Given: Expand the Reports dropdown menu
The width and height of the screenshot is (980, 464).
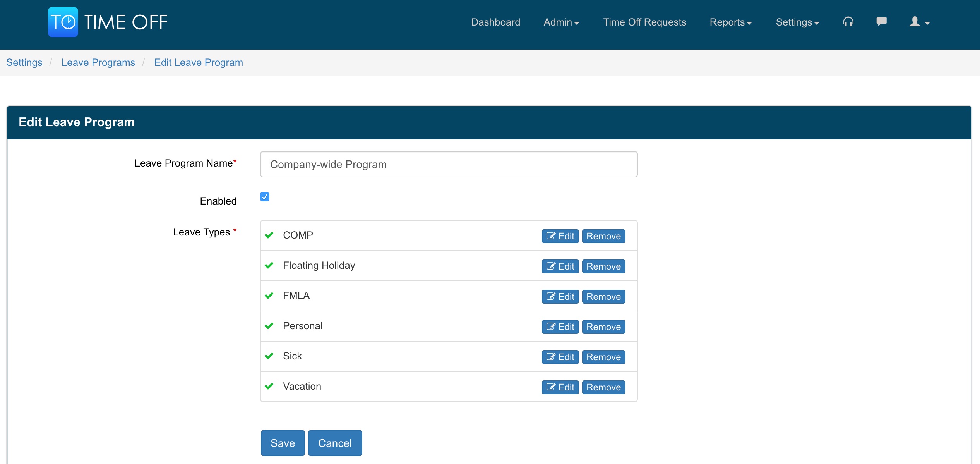Looking at the screenshot, I should 731,22.
